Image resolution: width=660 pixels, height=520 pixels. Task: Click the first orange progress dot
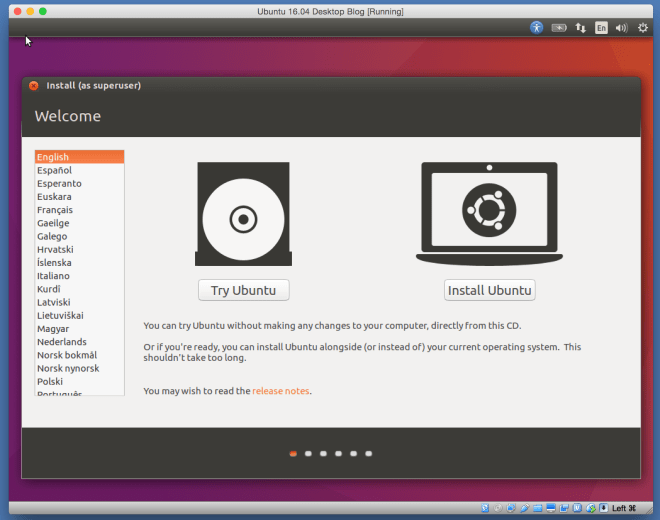[x=293, y=453]
